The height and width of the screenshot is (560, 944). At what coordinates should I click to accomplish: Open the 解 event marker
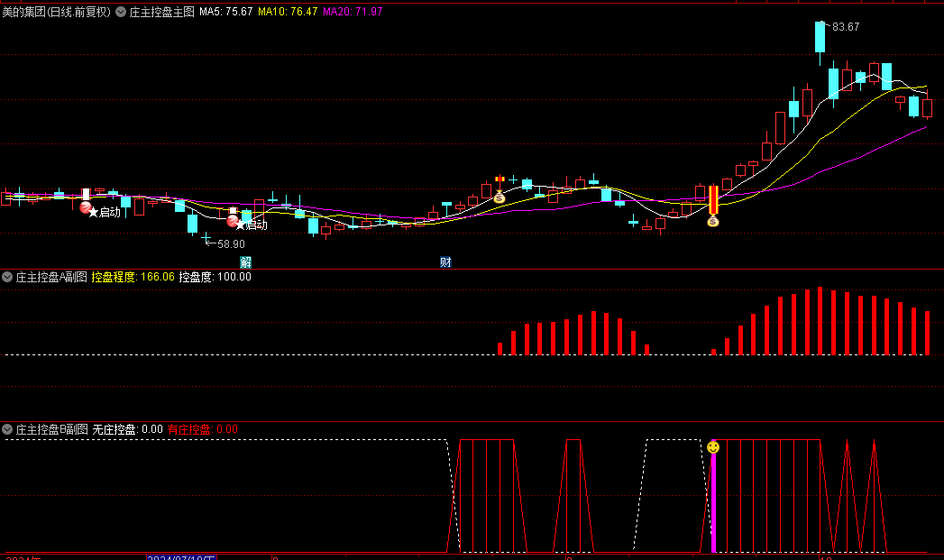245,262
